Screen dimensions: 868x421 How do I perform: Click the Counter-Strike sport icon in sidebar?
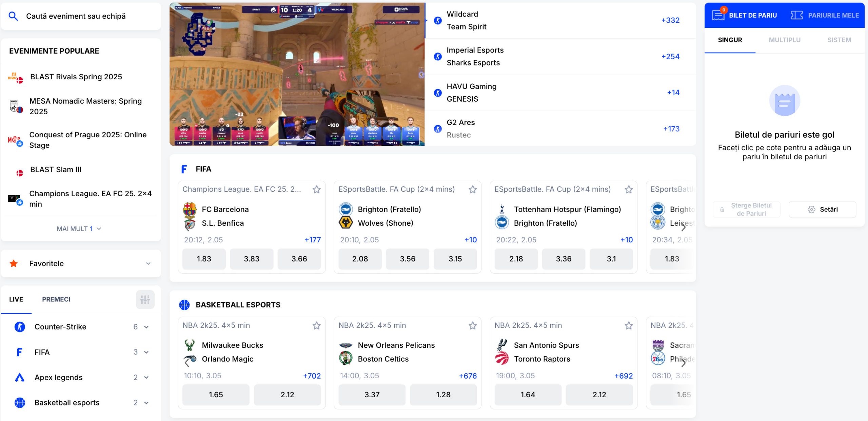[20, 327]
